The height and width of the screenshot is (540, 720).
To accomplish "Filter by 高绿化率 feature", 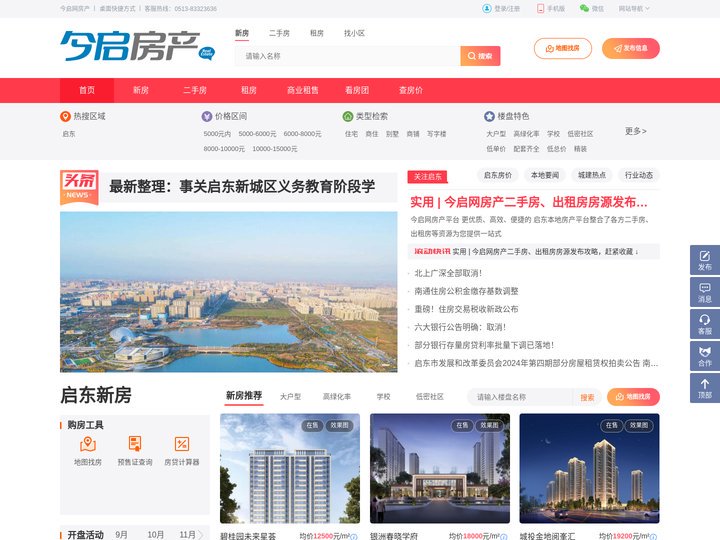I will (x=526, y=134).
